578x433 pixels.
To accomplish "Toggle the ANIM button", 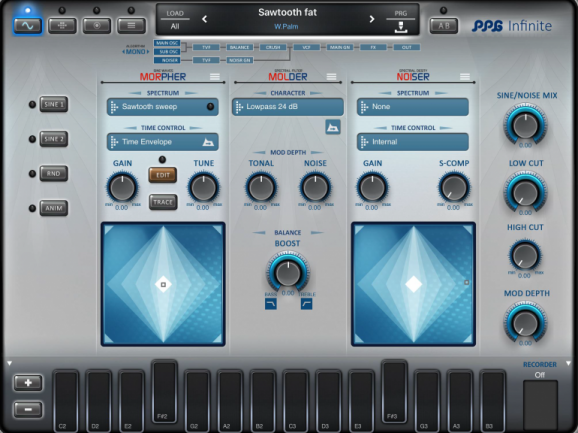I will (54, 208).
